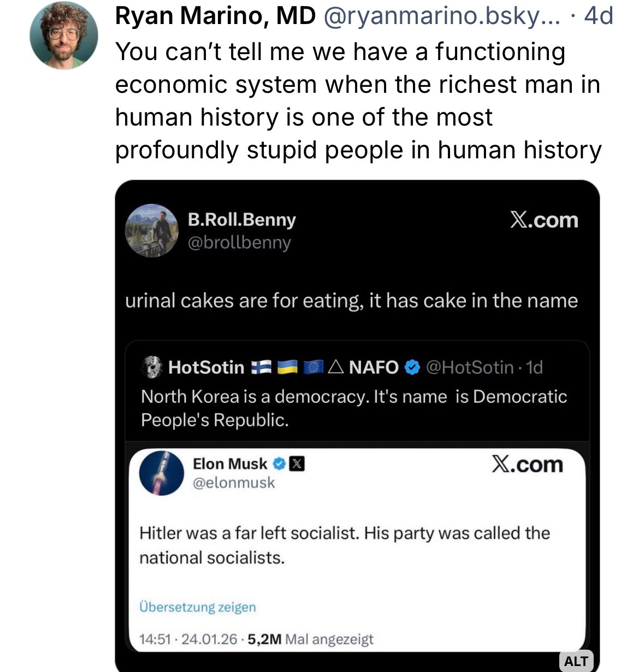639x672 pixels.
Task: Click the X.com logo in Benny's post
Action: [543, 220]
